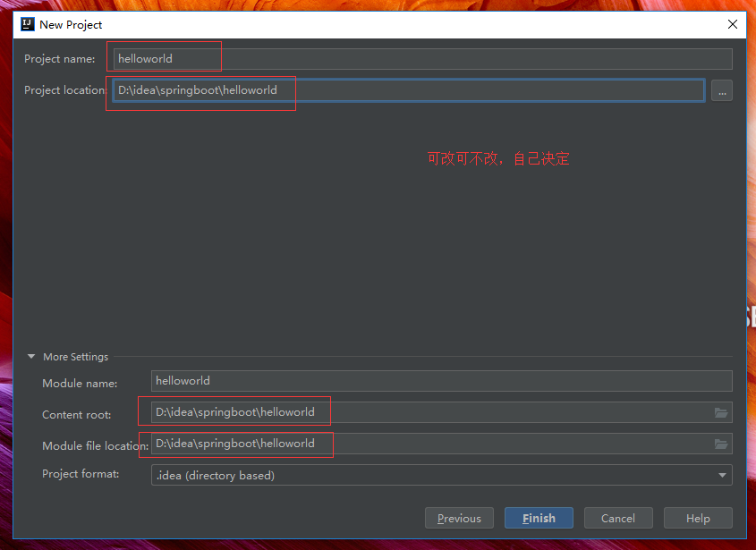
Task: Open Help for the New Project wizard
Action: (698, 518)
